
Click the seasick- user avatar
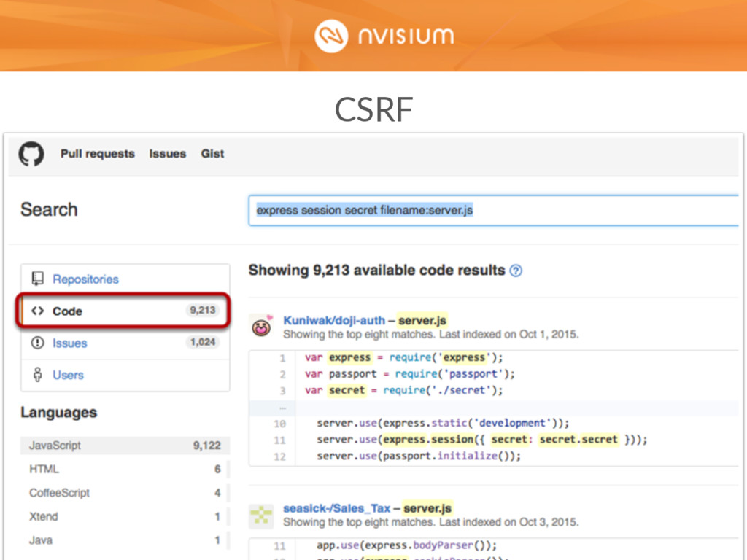[x=261, y=516]
